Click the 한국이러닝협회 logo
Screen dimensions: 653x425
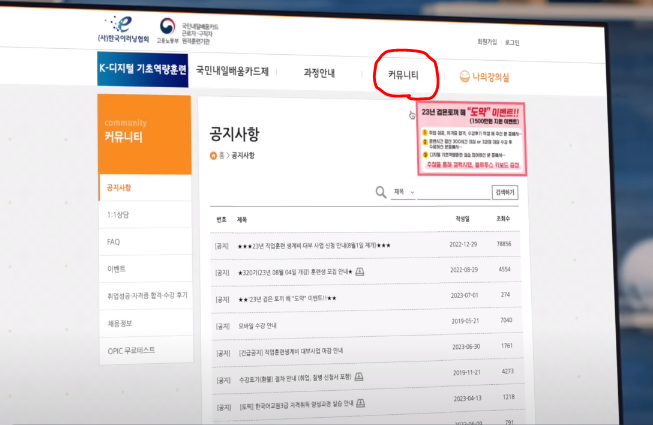[123, 29]
